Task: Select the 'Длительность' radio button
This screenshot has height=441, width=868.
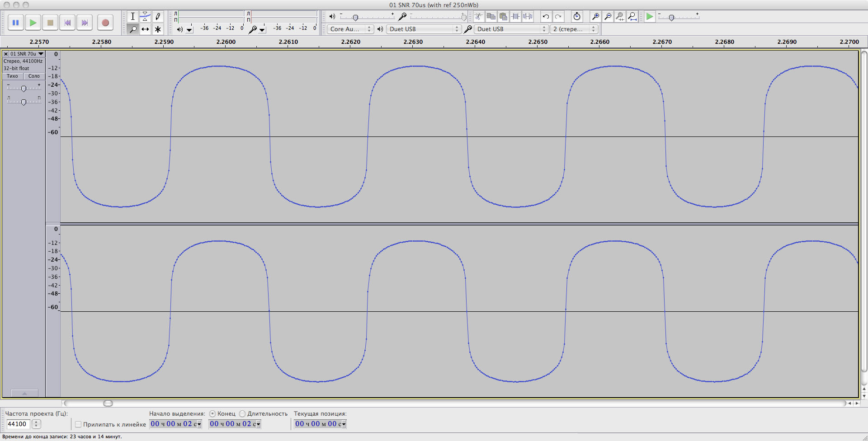Action: point(242,413)
